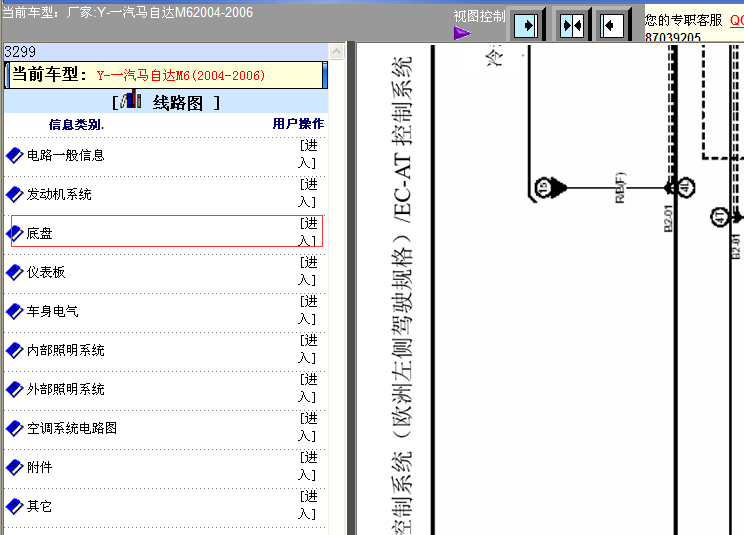Select the 空调系统电路图 category text
The image size is (744, 535).
click(72, 428)
